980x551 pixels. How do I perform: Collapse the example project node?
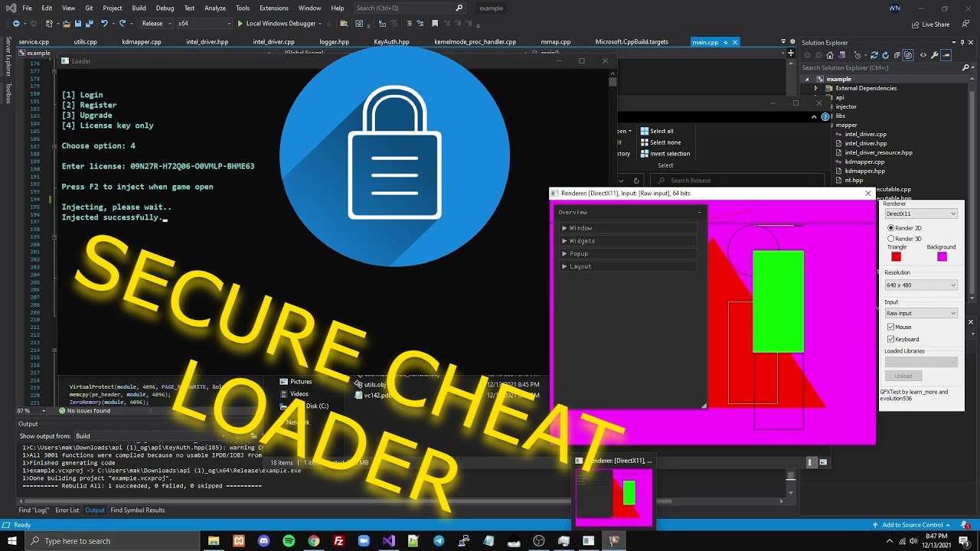coord(806,79)
